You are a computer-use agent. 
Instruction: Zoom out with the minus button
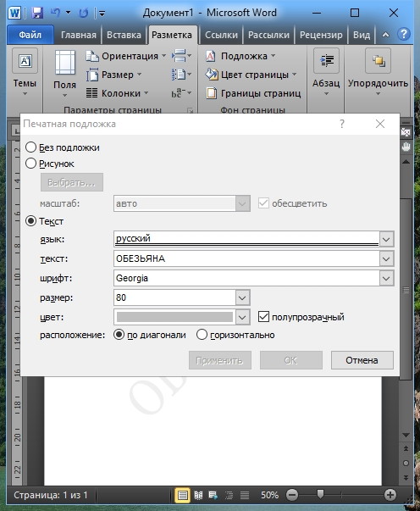(x=292, y=495)
